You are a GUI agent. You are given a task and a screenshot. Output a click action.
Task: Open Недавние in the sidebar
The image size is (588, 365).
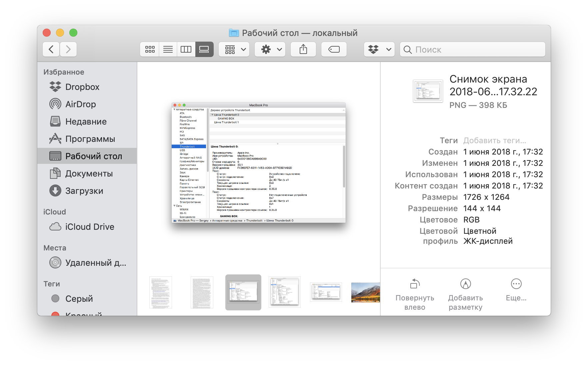pyautogui.click(x=87, y=122)
